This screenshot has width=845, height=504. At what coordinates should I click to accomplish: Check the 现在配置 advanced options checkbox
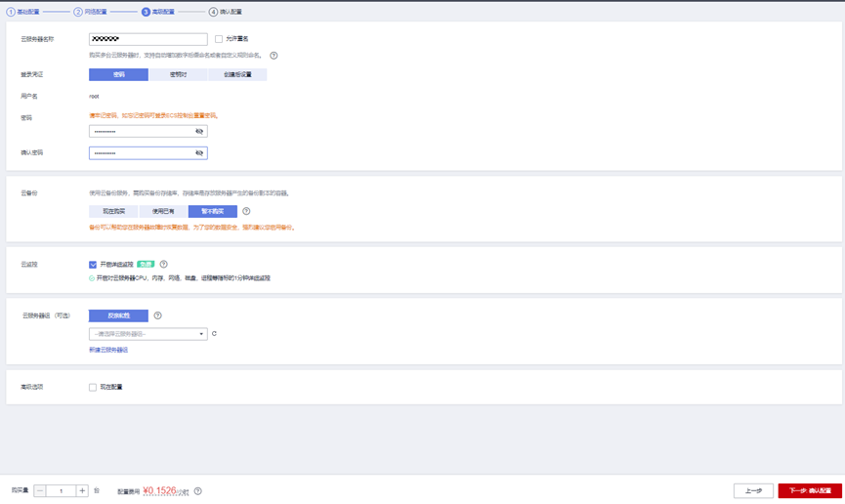93,387
